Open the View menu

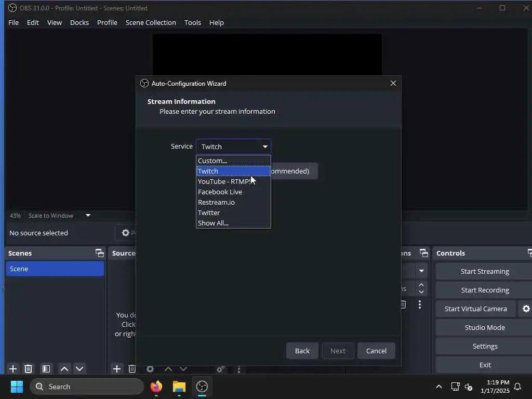click(54, 22)
